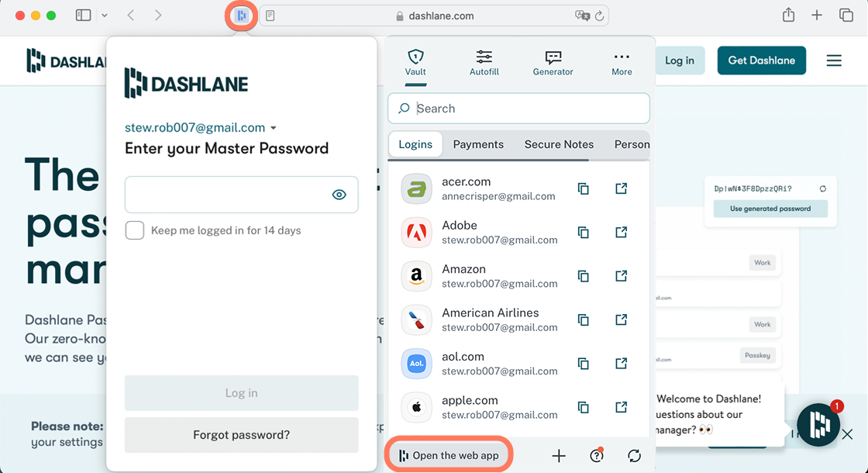Open the apple.com website link icon
868x473 pixels.
point(621,408)
